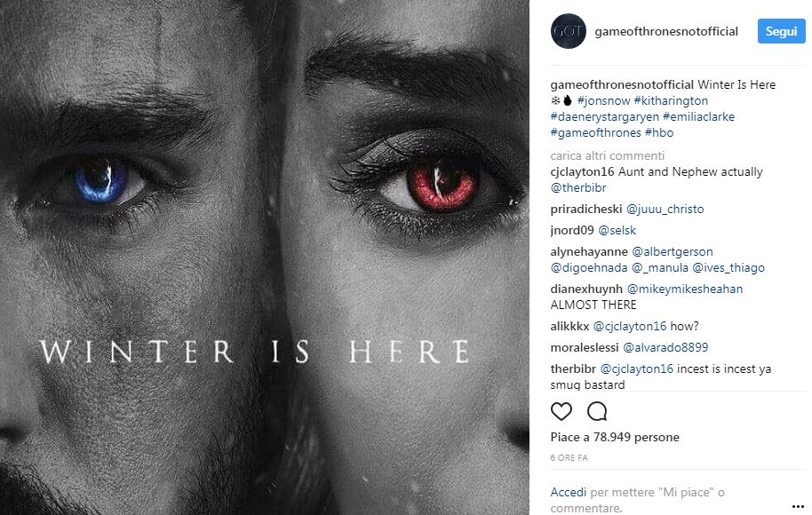Viewport: 812px width, 515px height.
Task: Open the #daenerystargaryen hashtag
Action: tap(604, 116)
